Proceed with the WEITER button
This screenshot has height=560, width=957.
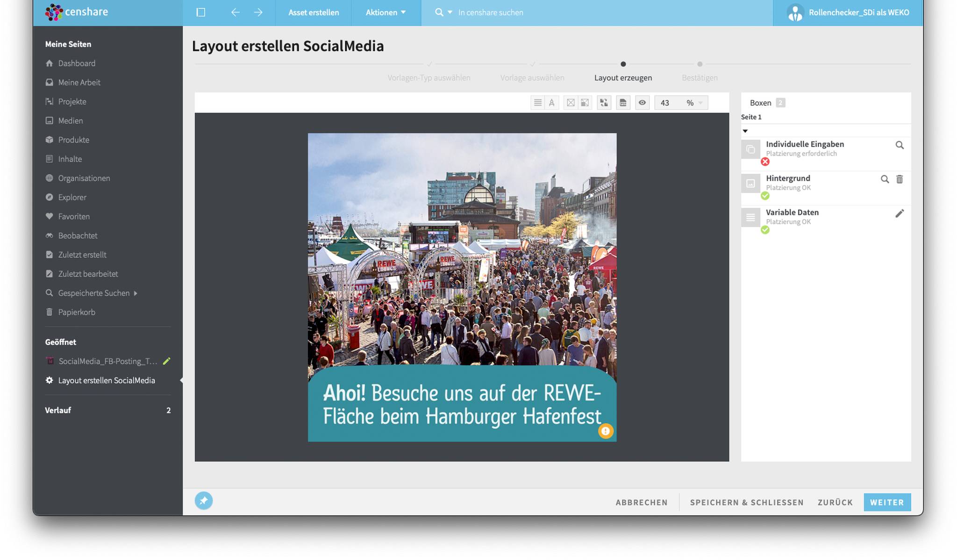pyautogui.click(x=887, y=503)
